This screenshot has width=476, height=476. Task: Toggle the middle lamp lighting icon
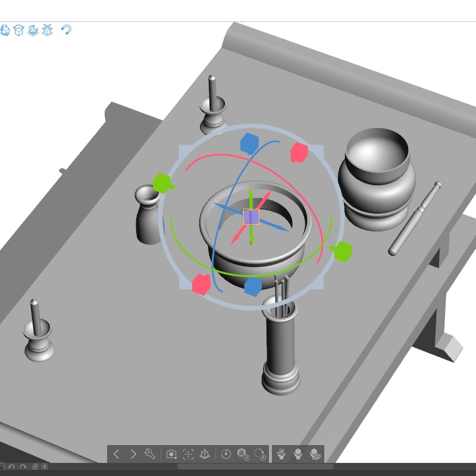pos(297,453)
